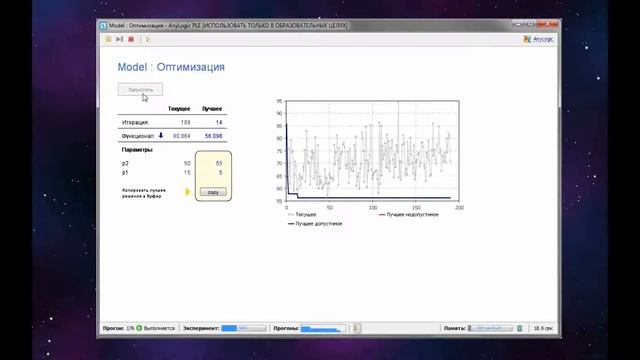Click the Текущее chart legend entry
The height and width of the screenshot is (360, 640).
302,215
